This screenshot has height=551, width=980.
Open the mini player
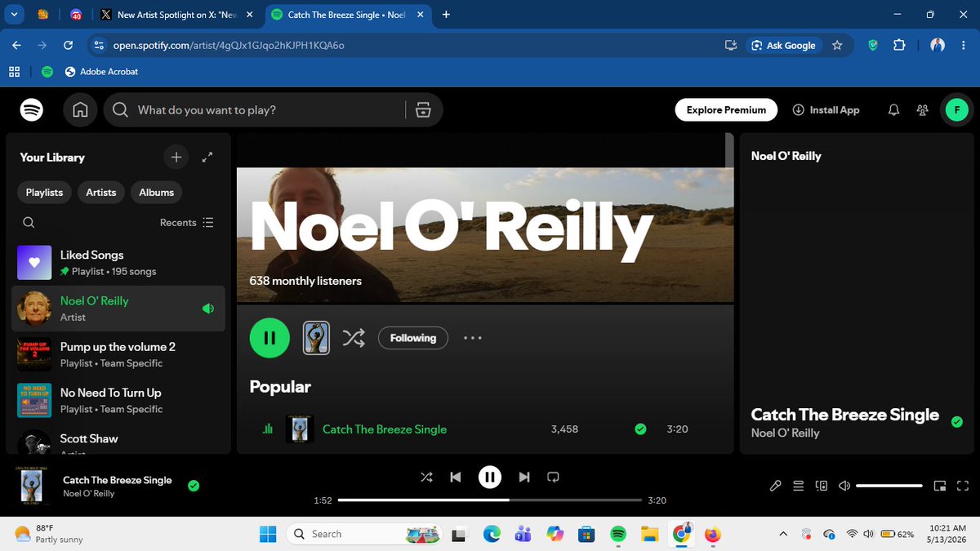click(941, 486)
